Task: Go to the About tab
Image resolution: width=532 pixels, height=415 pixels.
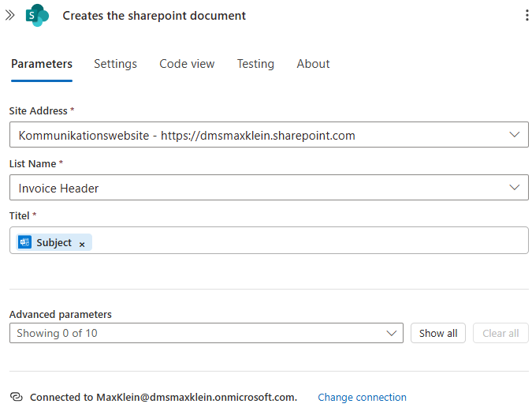Action: coord(313,64)
